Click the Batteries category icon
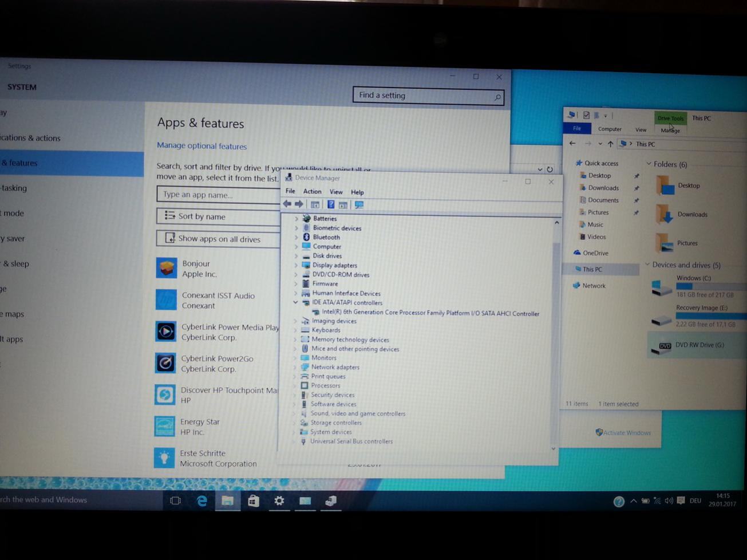 [x=306, y=218]
